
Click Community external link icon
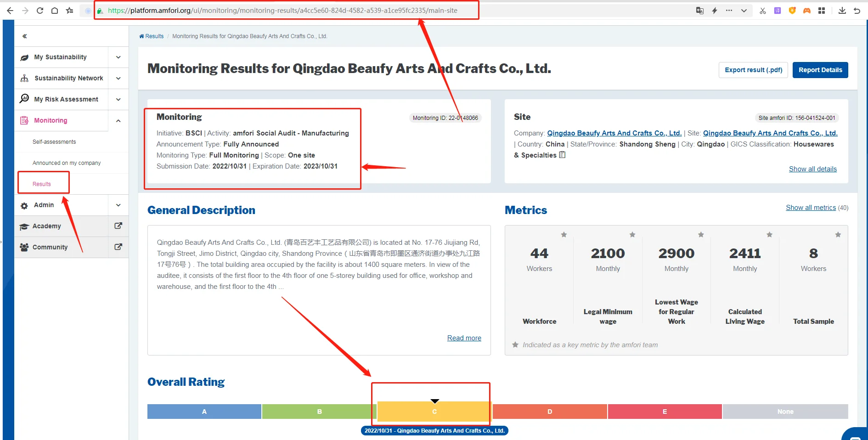point(118,247)
